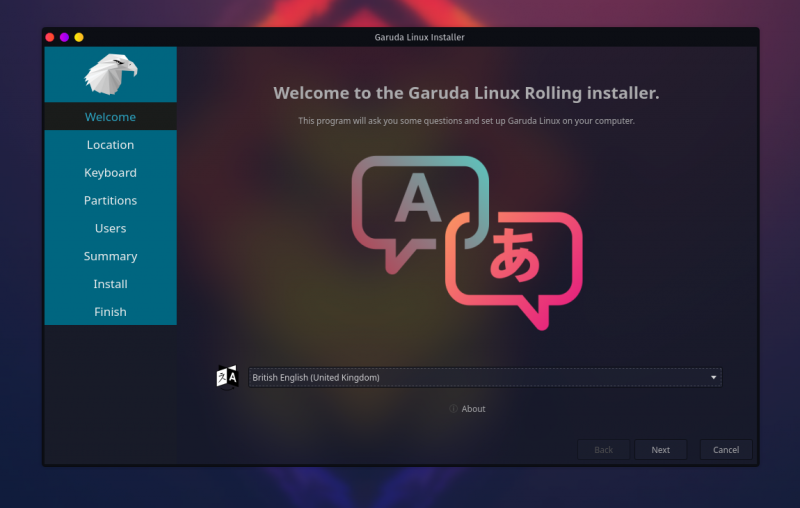Image resolution: width=800 pixels, height=508 pixels.
Task: Expand the language list with the dropdown arrow
Action: tap(713, 377)
